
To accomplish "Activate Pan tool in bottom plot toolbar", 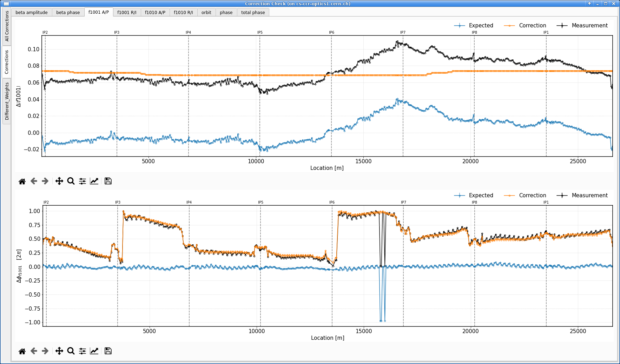I will click(59, 351).
